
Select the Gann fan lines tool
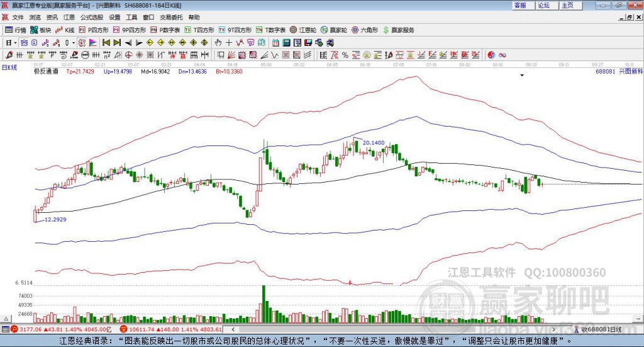click(x=231, y=55)
